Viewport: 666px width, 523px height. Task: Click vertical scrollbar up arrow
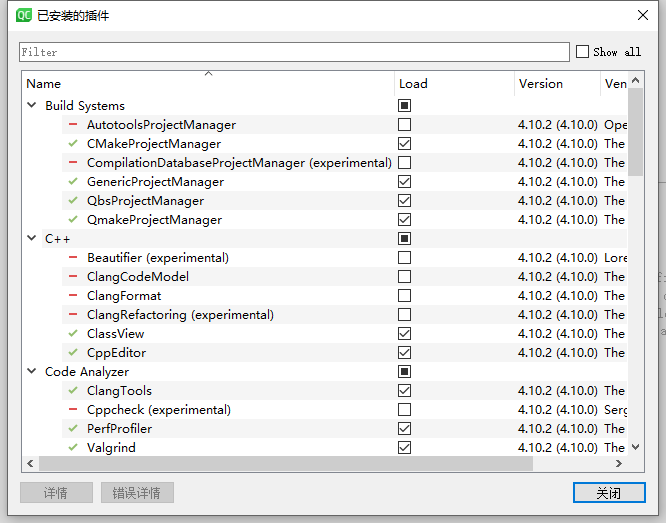tap(635, 80)
